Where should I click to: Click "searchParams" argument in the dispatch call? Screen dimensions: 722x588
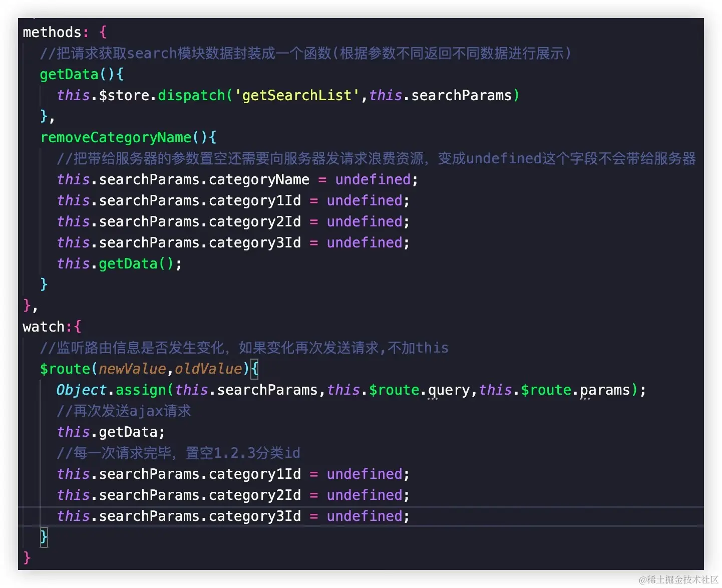[461, 96]
